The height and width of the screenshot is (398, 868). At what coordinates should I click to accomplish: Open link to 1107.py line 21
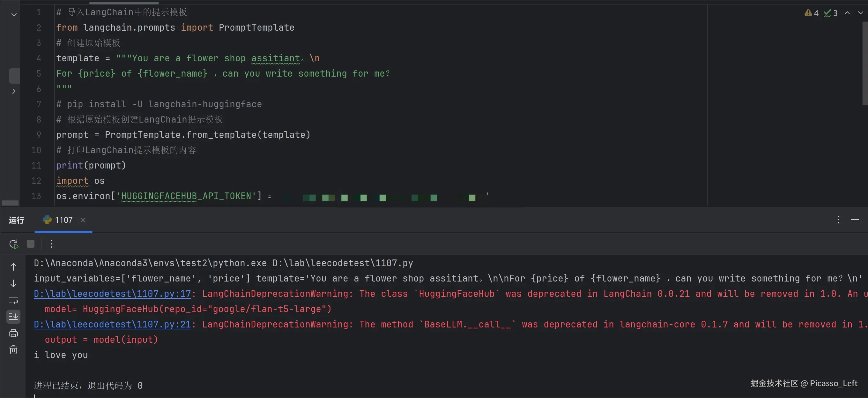pyautogui.click(x=112, y=324)
